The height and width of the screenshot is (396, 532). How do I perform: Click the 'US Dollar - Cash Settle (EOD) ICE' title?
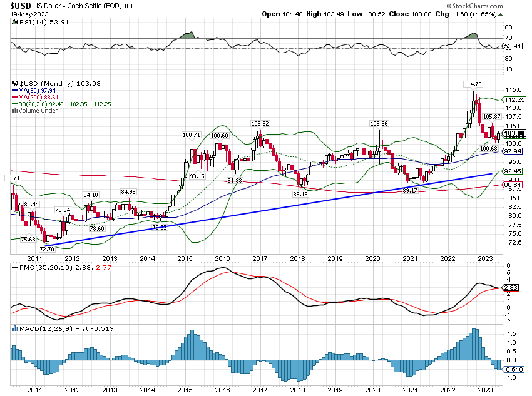point(84,6)
